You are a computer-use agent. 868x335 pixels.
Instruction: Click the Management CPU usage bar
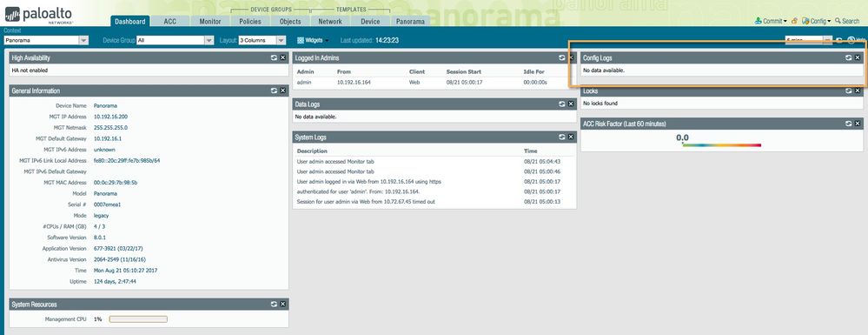click(x=138, y=319)
